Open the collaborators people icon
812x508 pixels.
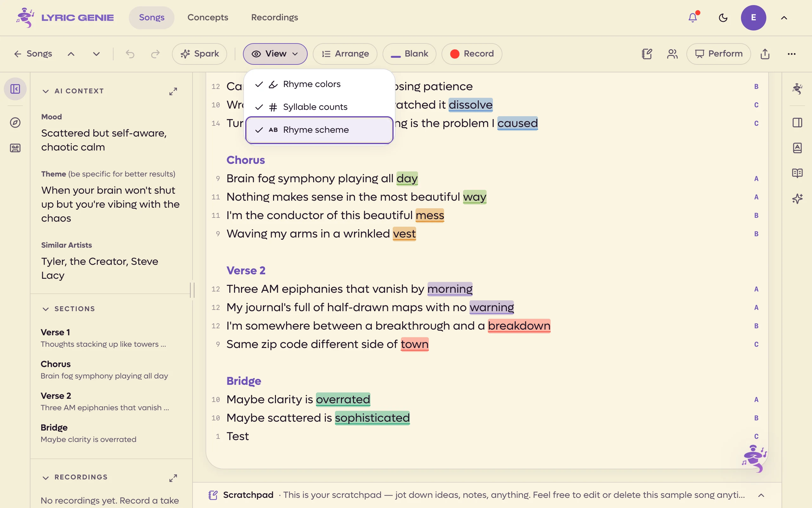click(x=672, y=54)
